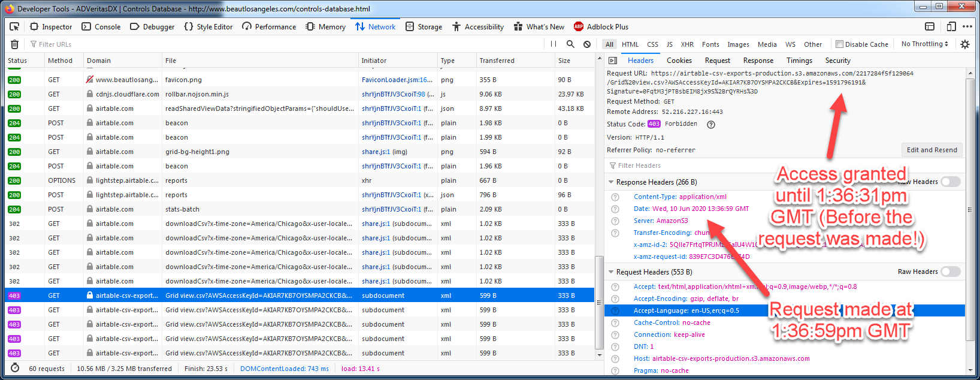Collapse the request details side panel
Viewport: 980px width, 380px height.
613,61
